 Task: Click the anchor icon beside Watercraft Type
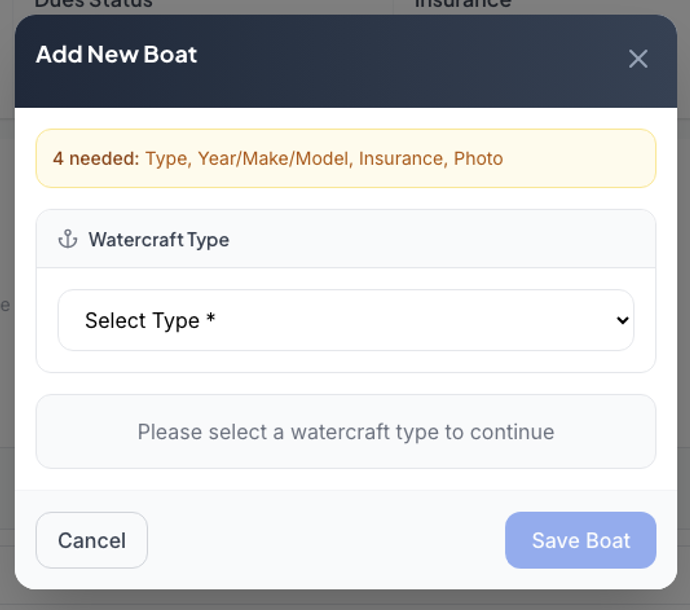point(67,239)
